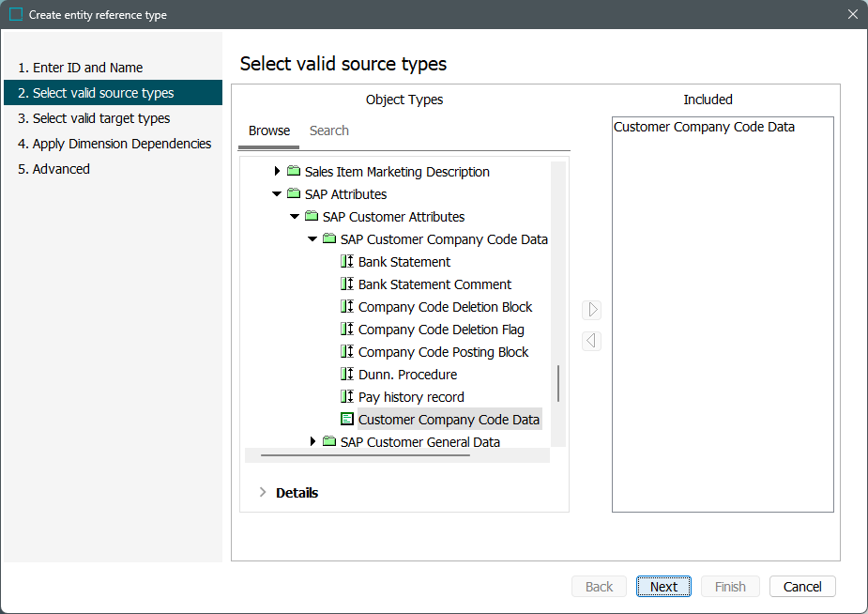Expand the Sales Item Marketing Description node

click(277, 171)
